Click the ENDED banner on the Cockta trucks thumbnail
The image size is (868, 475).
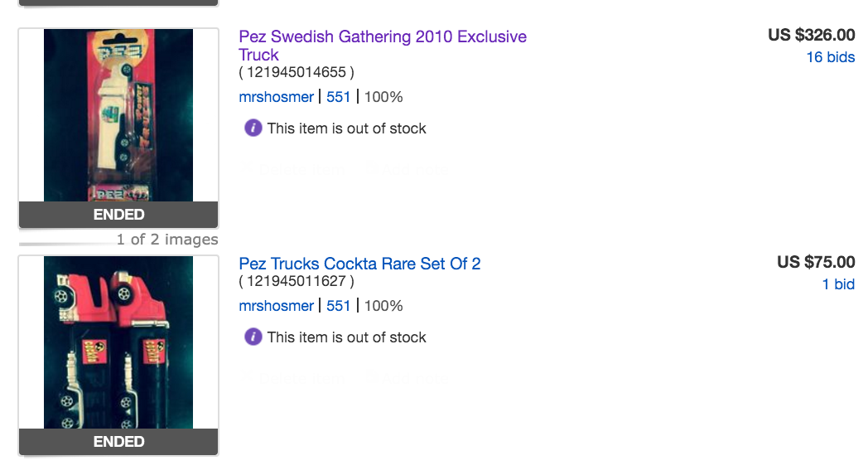[118, 442]
